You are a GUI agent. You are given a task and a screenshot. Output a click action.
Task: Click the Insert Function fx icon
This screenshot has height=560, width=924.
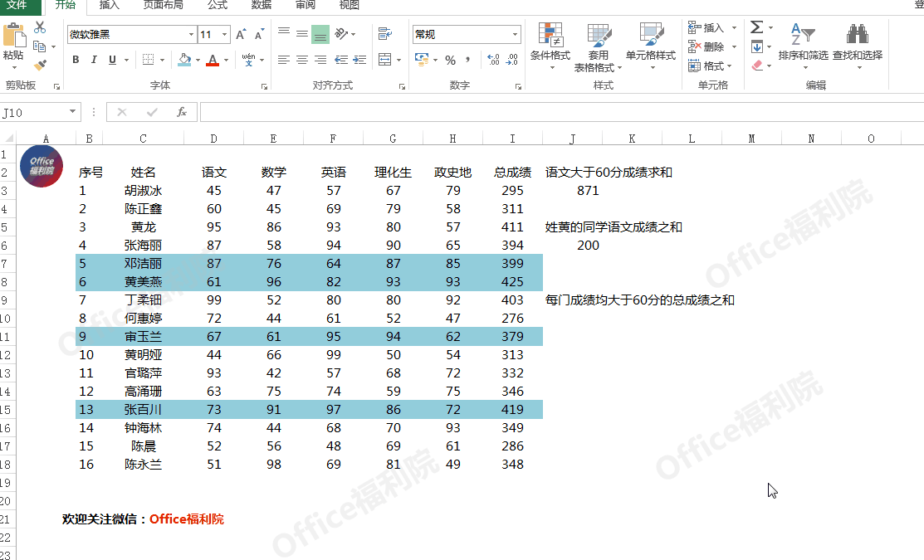coord(182,112)
